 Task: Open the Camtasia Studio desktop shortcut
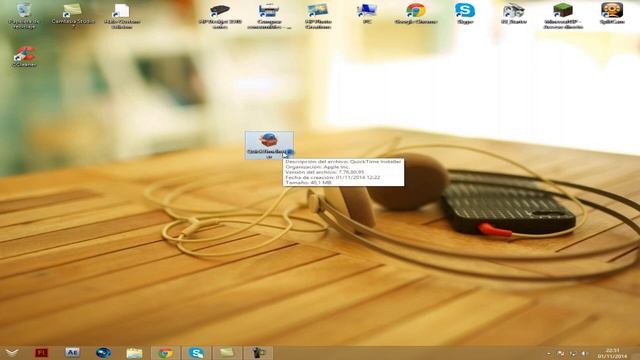point(73,15)
